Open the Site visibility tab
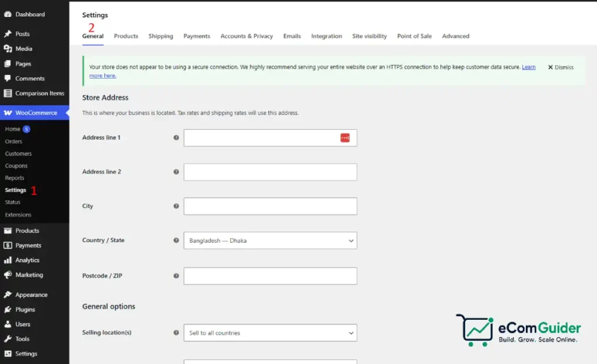Viewport: 597px width, 364px height. point(369,36)
